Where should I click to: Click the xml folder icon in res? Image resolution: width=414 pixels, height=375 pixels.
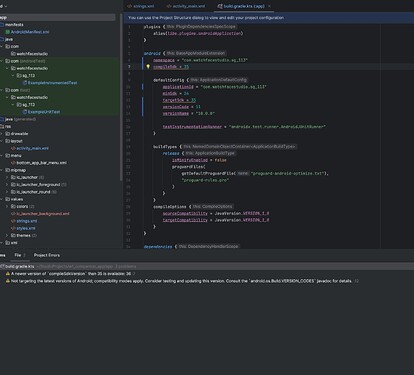8,243
